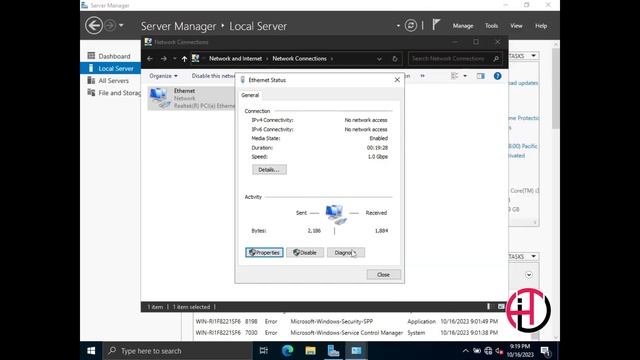This screenshot has width=640, height=360.
Task: Open the recent locations dropdown in Network Connections
Action: 175,59
